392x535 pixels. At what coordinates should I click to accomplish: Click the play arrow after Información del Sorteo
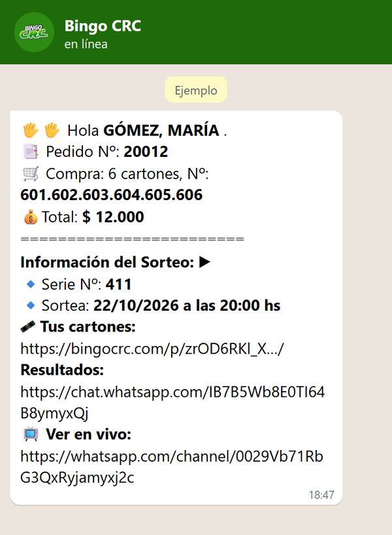(x=204, y=262)
